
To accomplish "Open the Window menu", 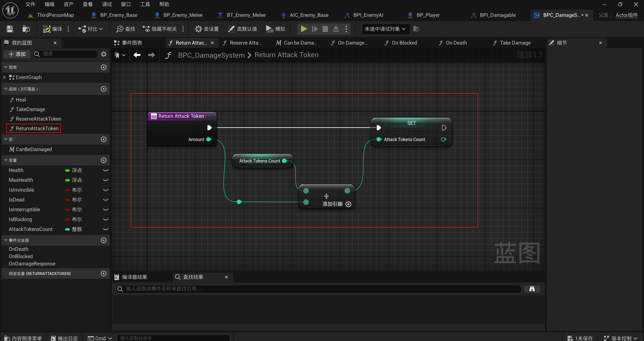I will click(126, 4).
